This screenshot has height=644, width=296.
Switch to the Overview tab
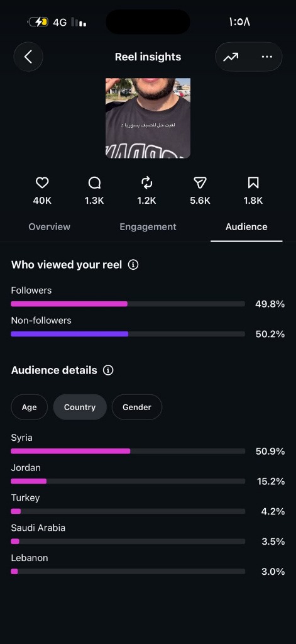click(x=49, y=226)
